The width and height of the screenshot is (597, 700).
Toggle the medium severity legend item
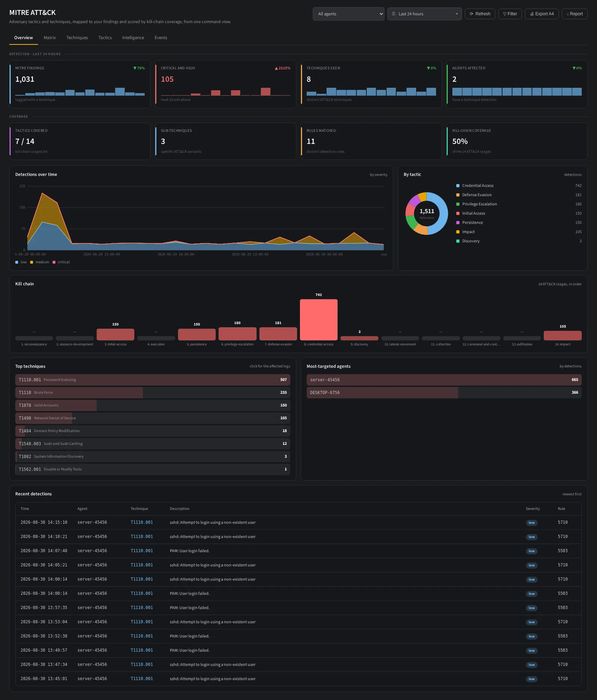(x=40, y=262)
